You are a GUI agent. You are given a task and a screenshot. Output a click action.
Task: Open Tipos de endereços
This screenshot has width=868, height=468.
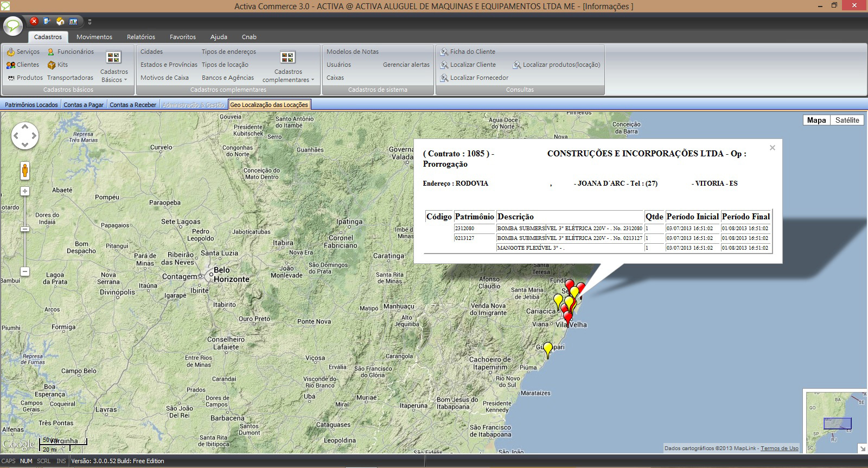click(x=228, y=52)
